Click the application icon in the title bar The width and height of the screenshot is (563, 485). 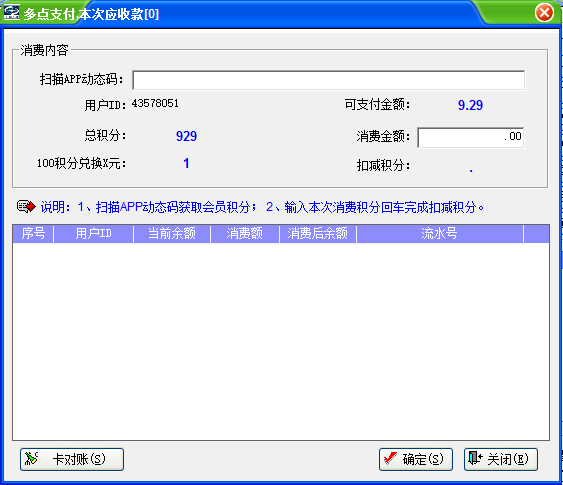[x=11, y=13]
